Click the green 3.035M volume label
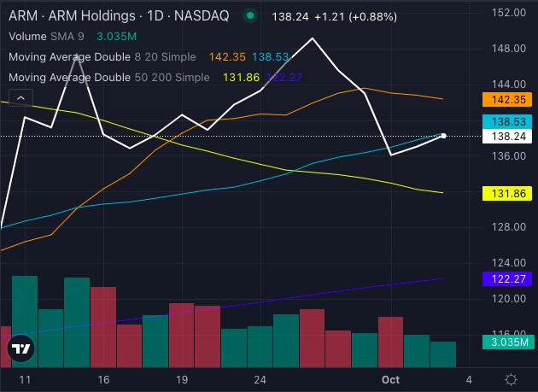 click(x=508, y=342)
